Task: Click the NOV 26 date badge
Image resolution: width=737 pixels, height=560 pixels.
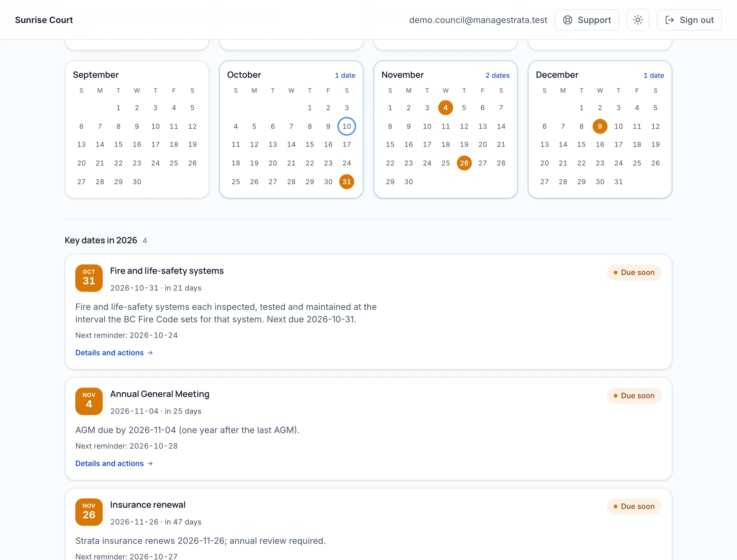Action: [89, 512]
